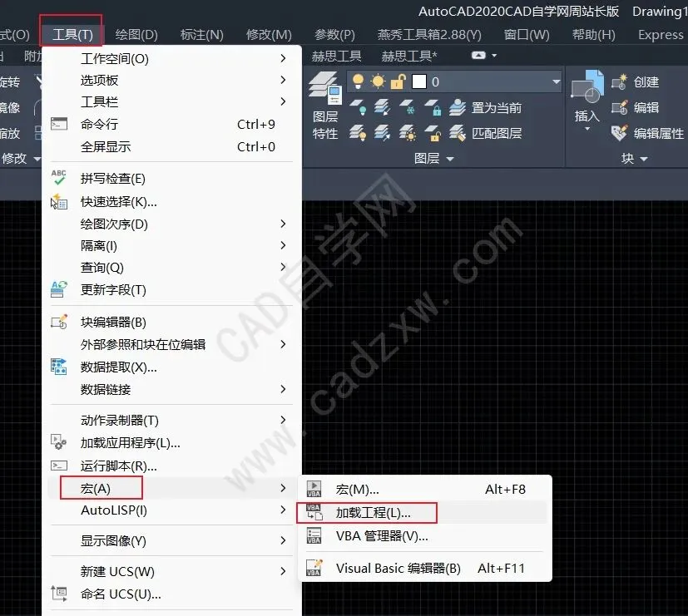
Task: Expand the 数据链接 submenu arrow
Action: [283, 389]
